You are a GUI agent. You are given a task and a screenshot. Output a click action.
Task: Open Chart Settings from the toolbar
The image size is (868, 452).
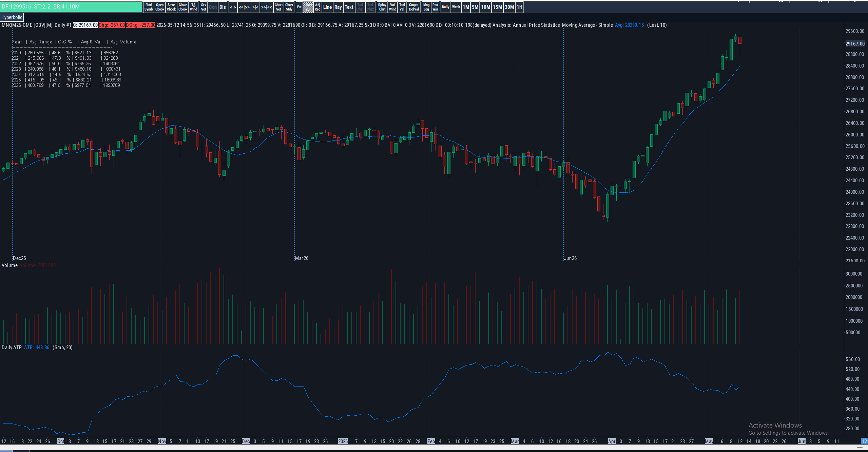[x=278, y=7]
